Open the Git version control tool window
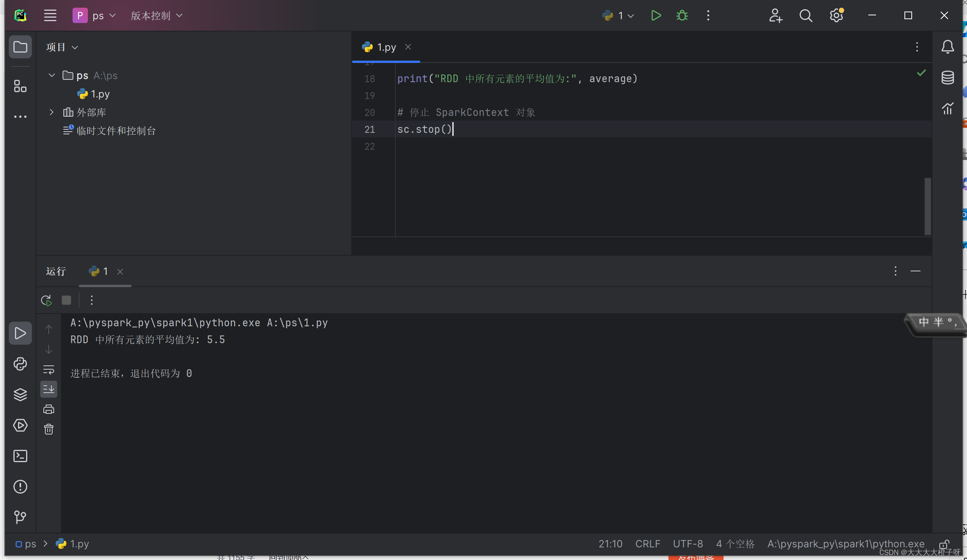This screenshot has height=560, width=967. (20, 517)
